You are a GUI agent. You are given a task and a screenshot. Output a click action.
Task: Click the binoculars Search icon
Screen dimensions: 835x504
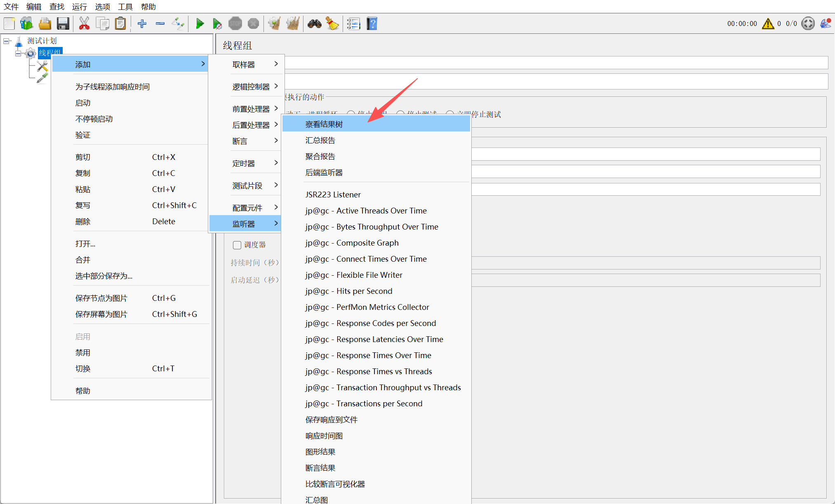tap(314, 23)
